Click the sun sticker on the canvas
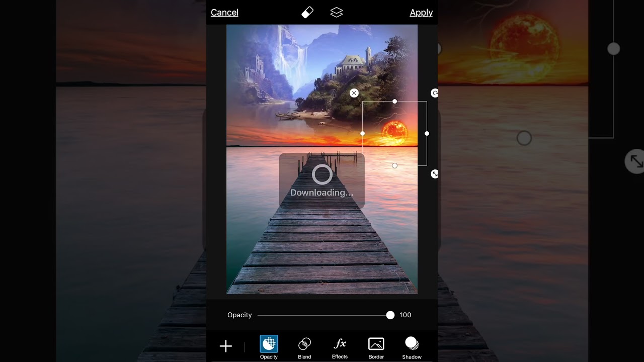 (394, 133)
